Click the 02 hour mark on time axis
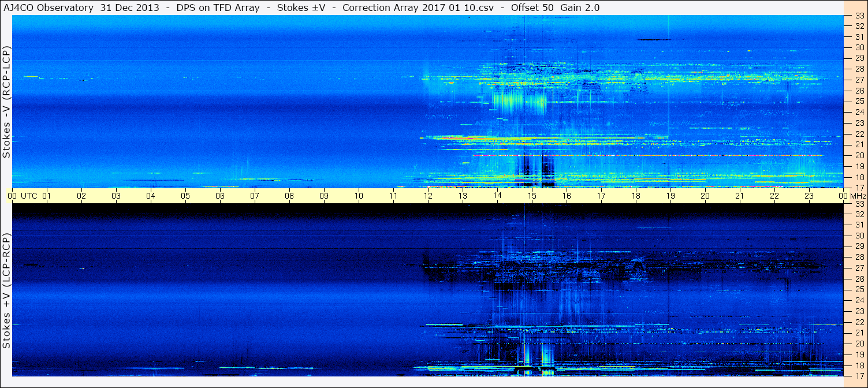 [81, 196]
